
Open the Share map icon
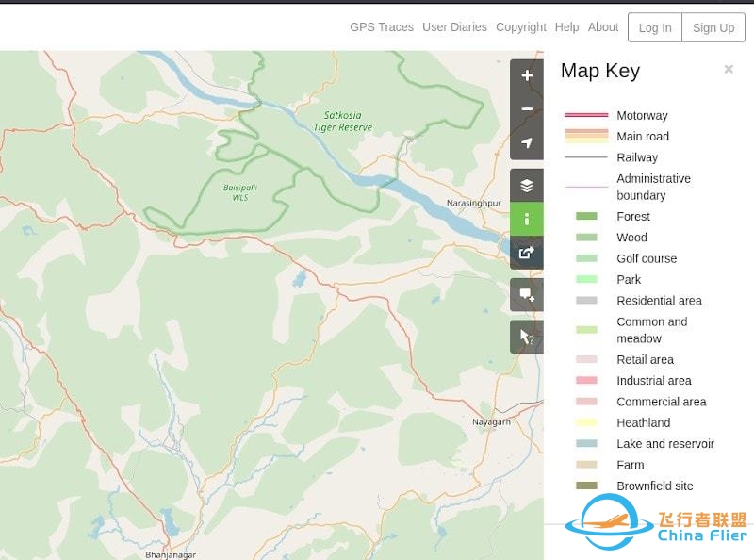[x=527, y=253]
